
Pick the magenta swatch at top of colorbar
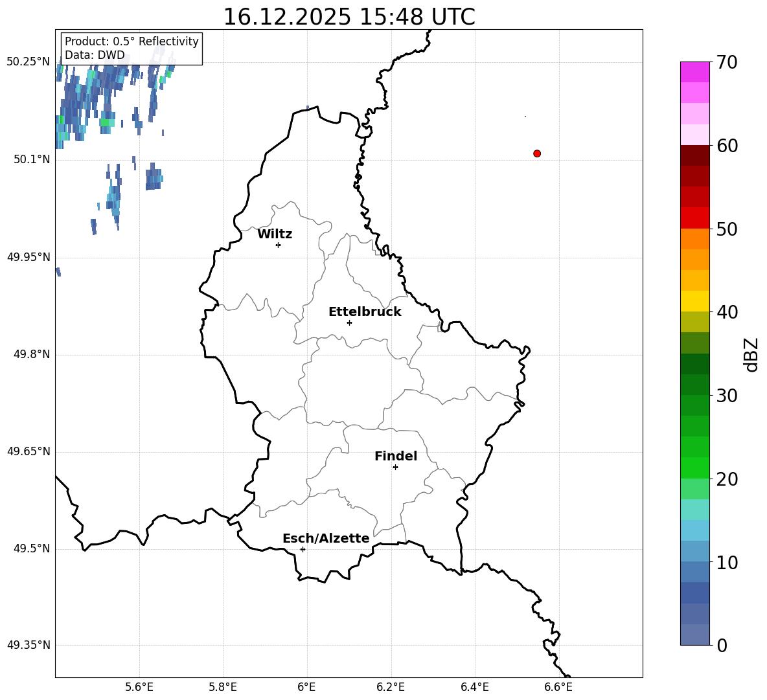point(694,72)
